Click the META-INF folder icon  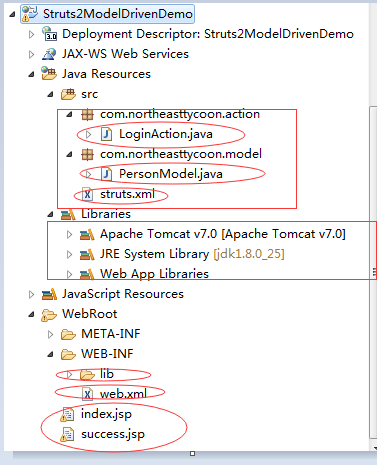tap(68, 334)
